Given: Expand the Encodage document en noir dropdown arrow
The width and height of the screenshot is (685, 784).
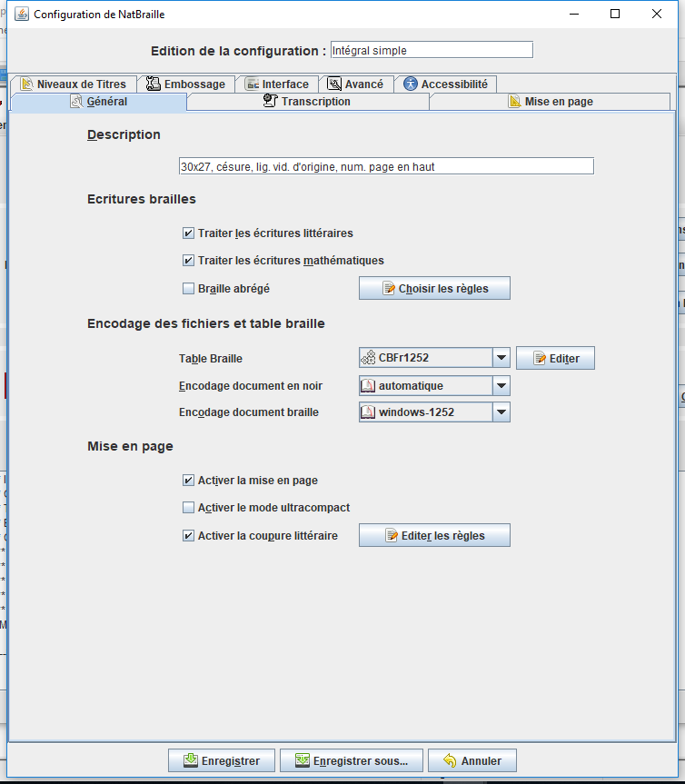Looking at the screenshot, I should (x=501, y=386).
